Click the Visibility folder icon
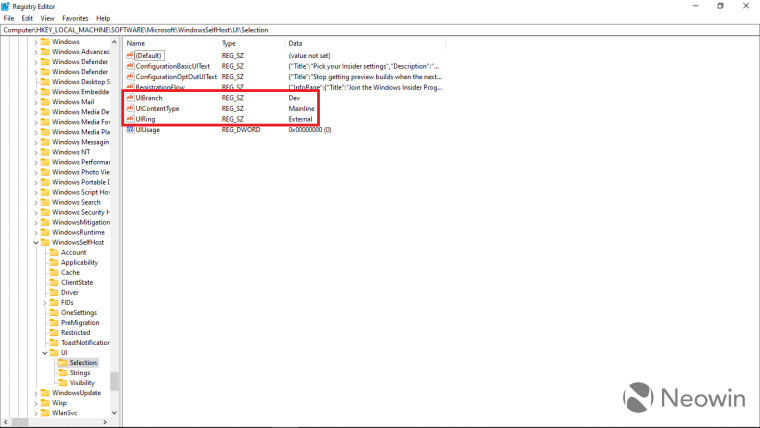Viewport: 760px width, 428px height. (63, 382)
